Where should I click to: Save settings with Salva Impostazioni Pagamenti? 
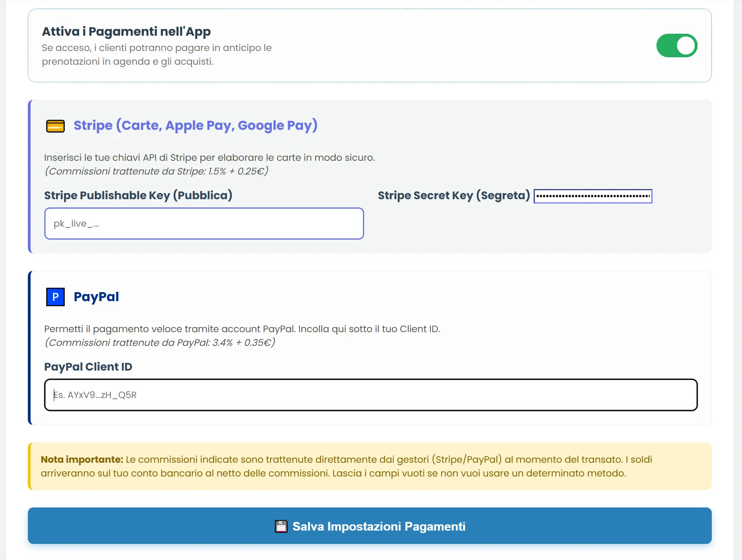(370, 525)
